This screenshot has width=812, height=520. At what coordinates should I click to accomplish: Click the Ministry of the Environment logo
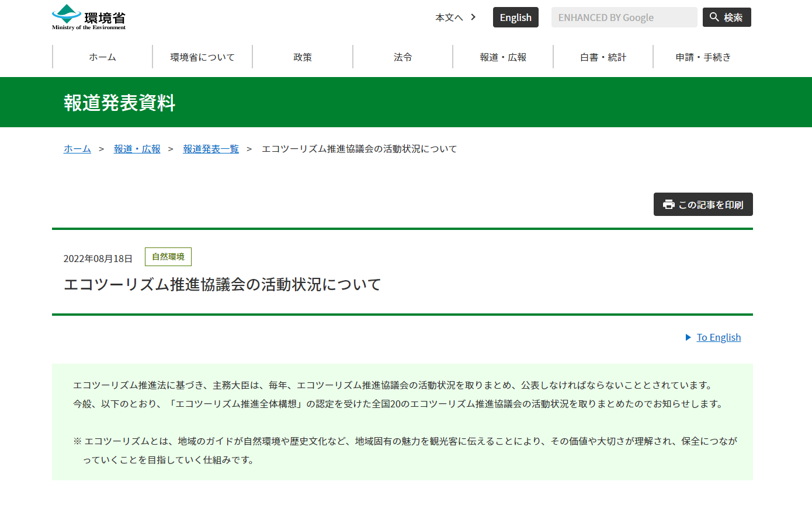pos(89,18)
